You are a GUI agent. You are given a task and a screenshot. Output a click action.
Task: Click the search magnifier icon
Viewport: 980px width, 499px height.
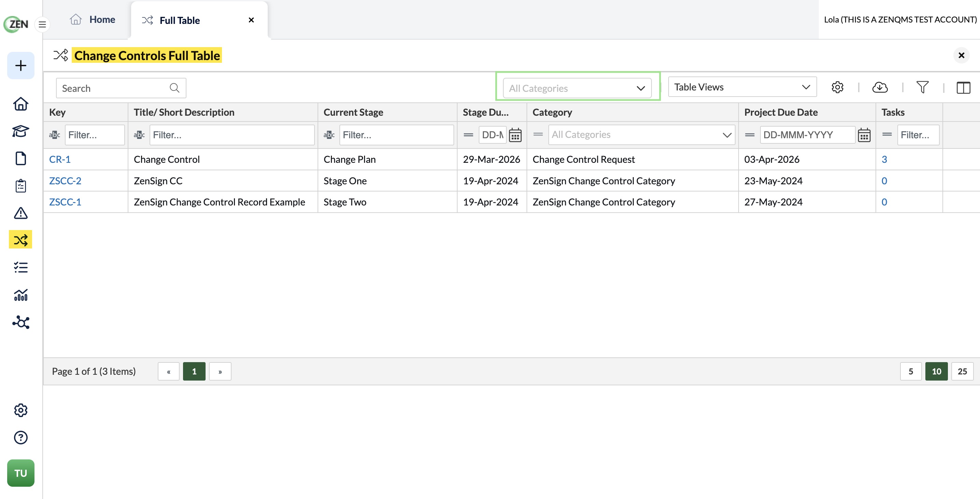tap(174, 88)
